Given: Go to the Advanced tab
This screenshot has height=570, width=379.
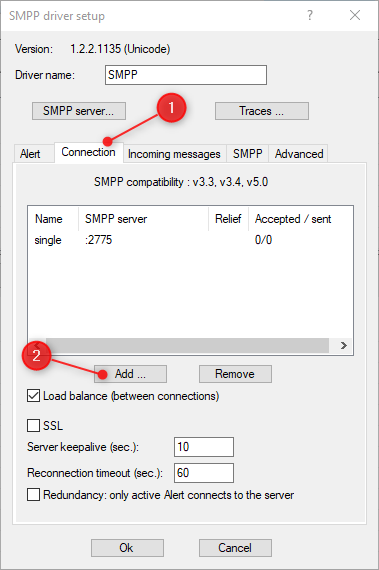Looking at the screenshot, I should coord(299,154).
